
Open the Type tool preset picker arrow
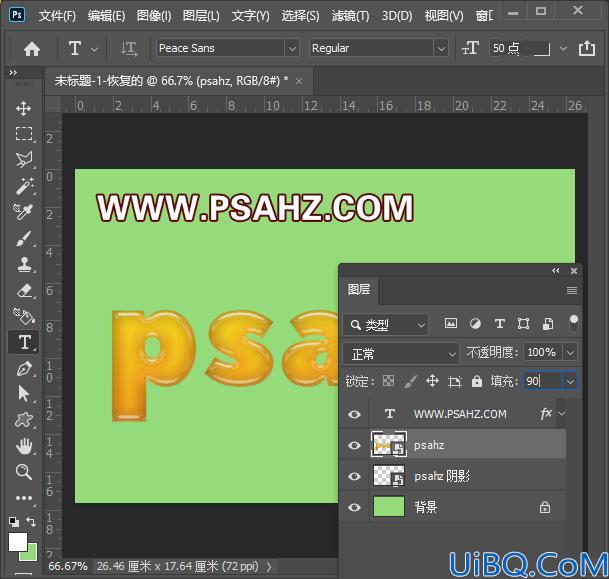pos(94,50)
